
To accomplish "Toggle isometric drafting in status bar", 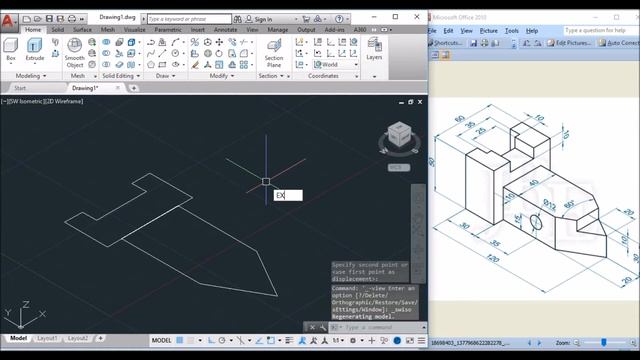I will point(240,340).
